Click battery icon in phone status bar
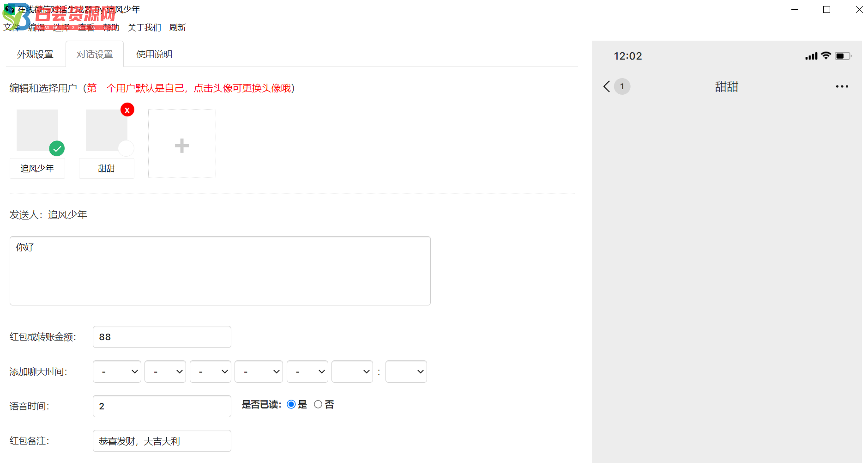This screenshot has width=868, height=463. 843,56
